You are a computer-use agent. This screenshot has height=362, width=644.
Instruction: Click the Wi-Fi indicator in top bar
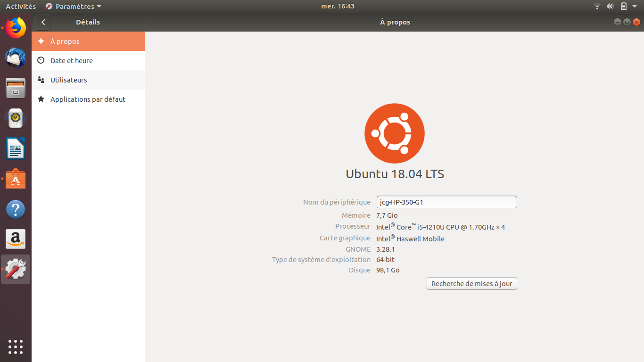click(597, 6)
